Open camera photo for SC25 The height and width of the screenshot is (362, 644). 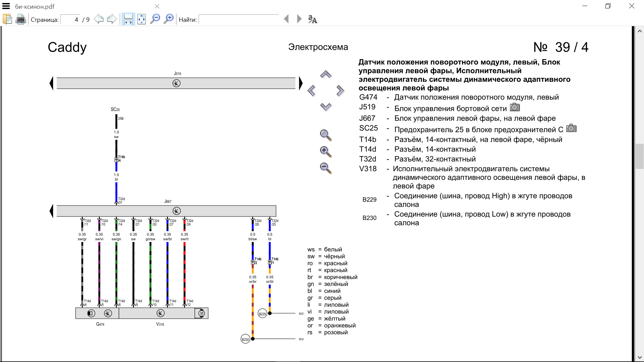click(571, 128)
